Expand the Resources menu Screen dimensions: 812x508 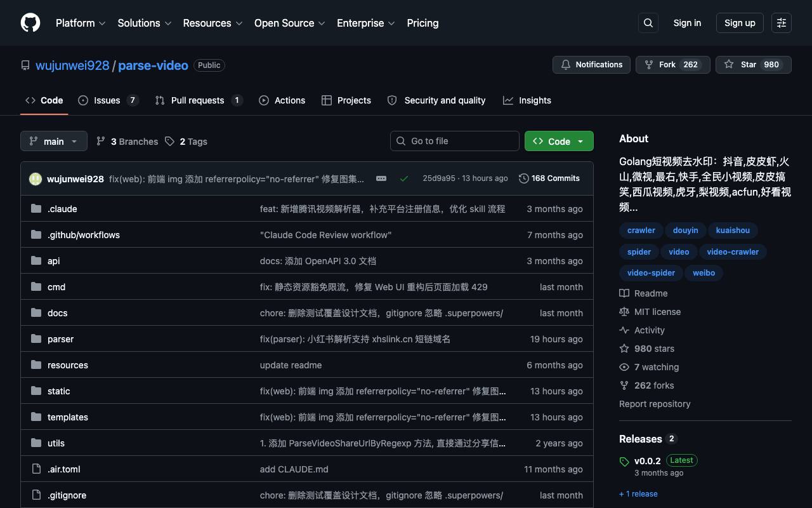pos(213,23)
